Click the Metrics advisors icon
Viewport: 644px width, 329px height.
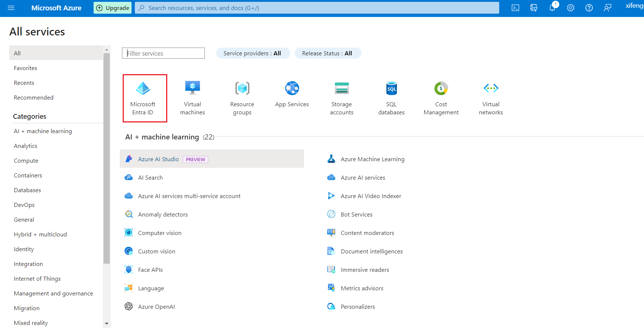click(331, 288)
